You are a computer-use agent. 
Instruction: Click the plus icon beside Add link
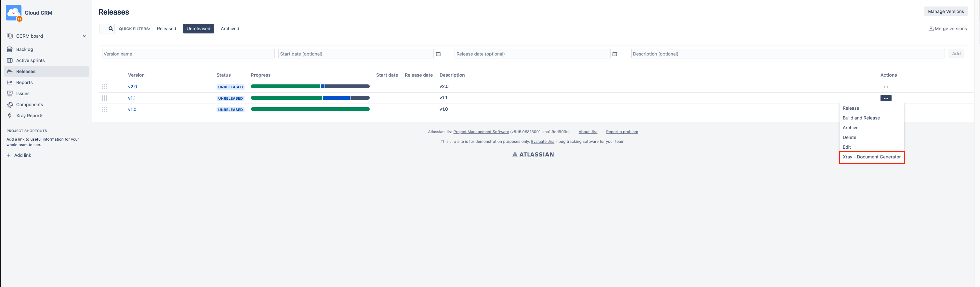(9, 155)
